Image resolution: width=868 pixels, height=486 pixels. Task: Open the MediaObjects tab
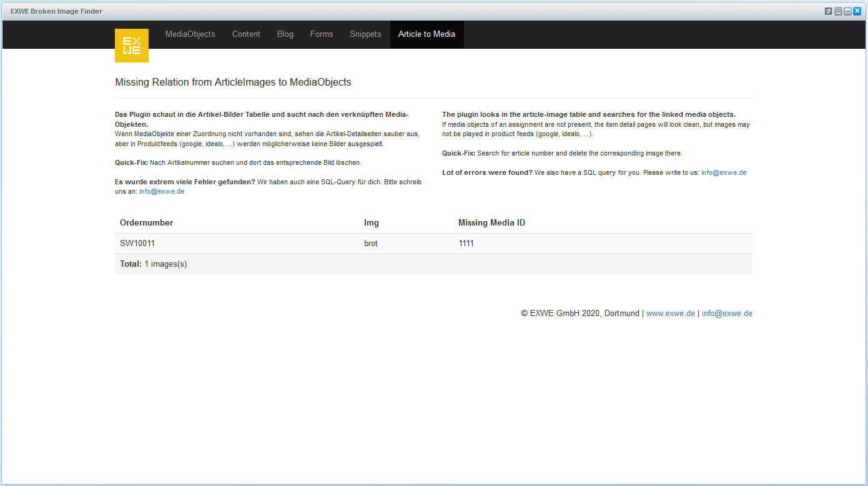pos(190,34)
